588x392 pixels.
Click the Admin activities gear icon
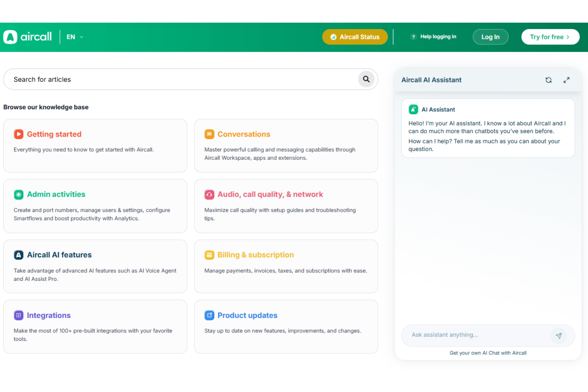[x=19, y=195]
